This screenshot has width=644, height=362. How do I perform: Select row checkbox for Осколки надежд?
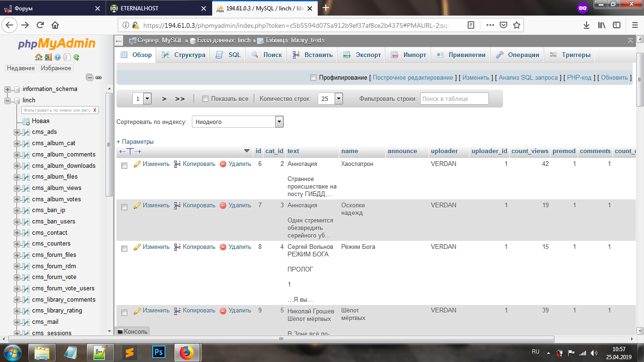tap(124, 207)
